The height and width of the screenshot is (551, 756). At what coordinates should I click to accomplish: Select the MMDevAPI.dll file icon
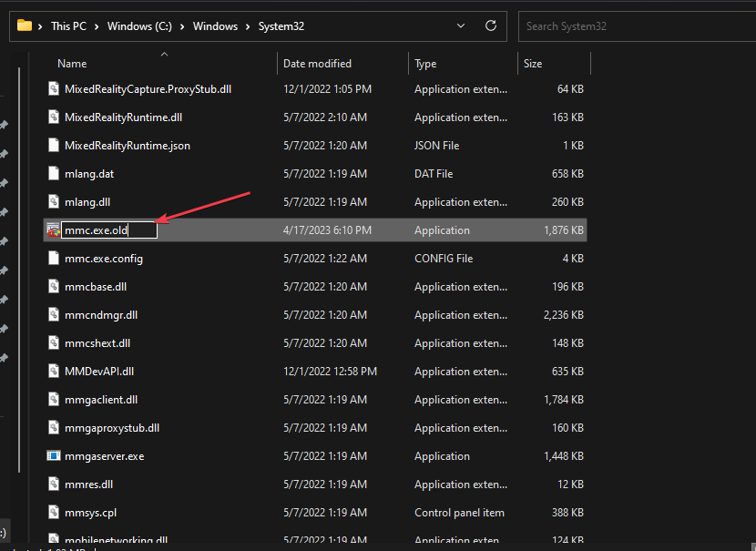click(x=54, y=372)
